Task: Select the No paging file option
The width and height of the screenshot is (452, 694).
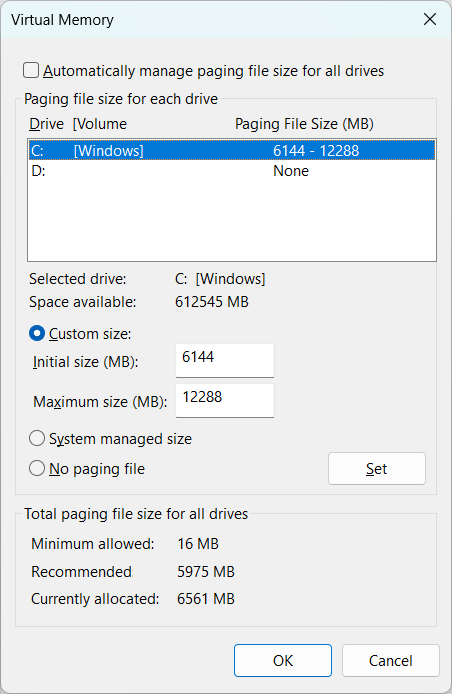Action: tap(37, 469)
